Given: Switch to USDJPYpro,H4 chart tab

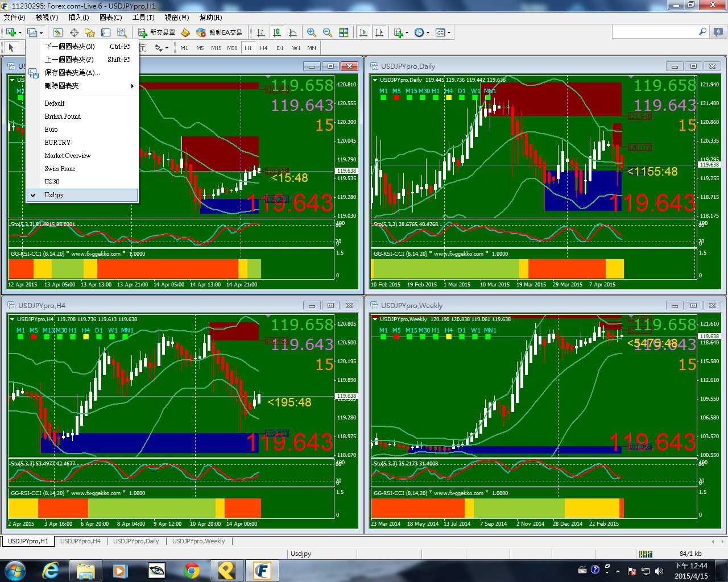Looking at the screenshot, I should point(80,541).
